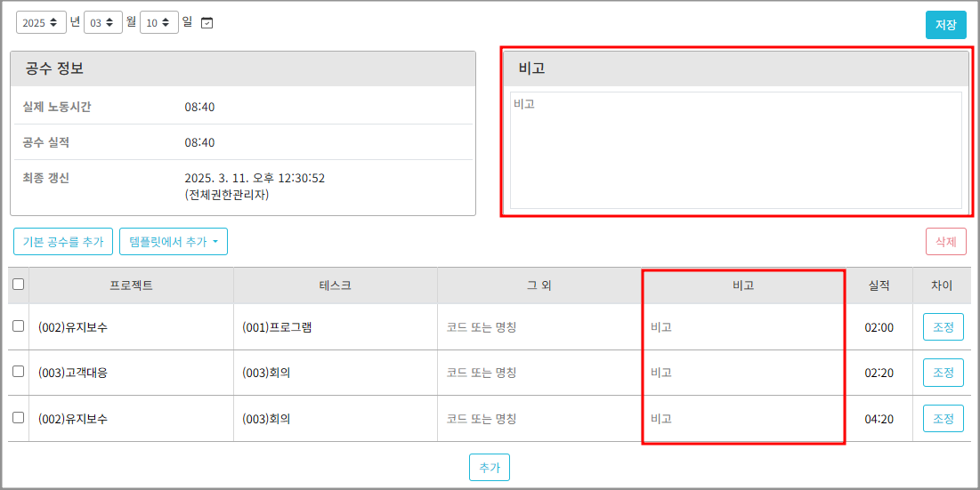980x490 pixels.
Task: Click the 저장 button
Action: 945,25
